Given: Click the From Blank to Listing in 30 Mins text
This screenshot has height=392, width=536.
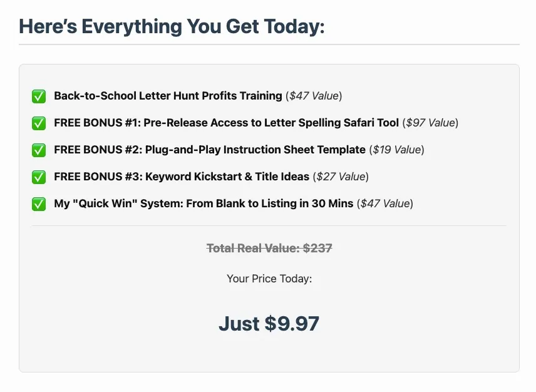Looking at the screenshot, I should click(270, 204).
